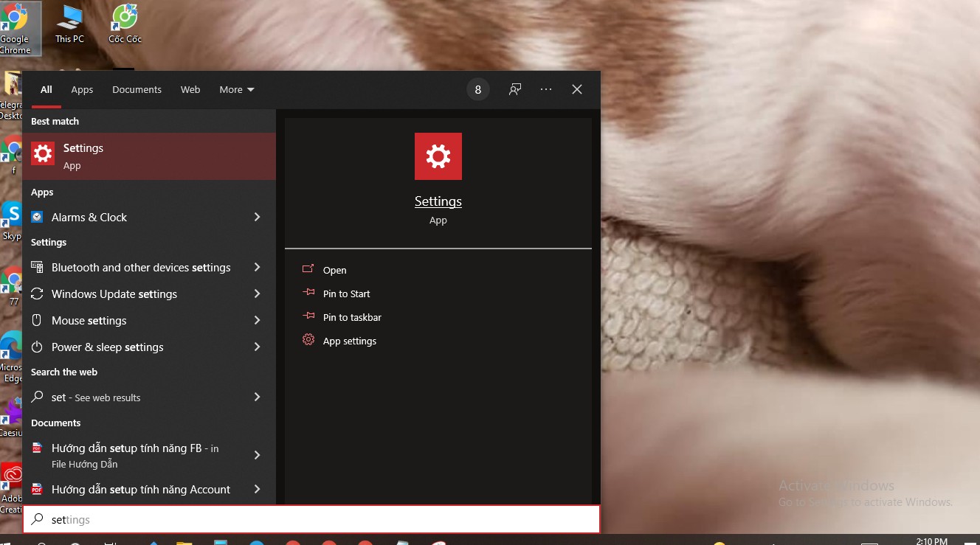The width and height of the screenshot is (980, 545).
Task: Switch to the All search tab
Action: pyautogui.click(x=46, y=89)
